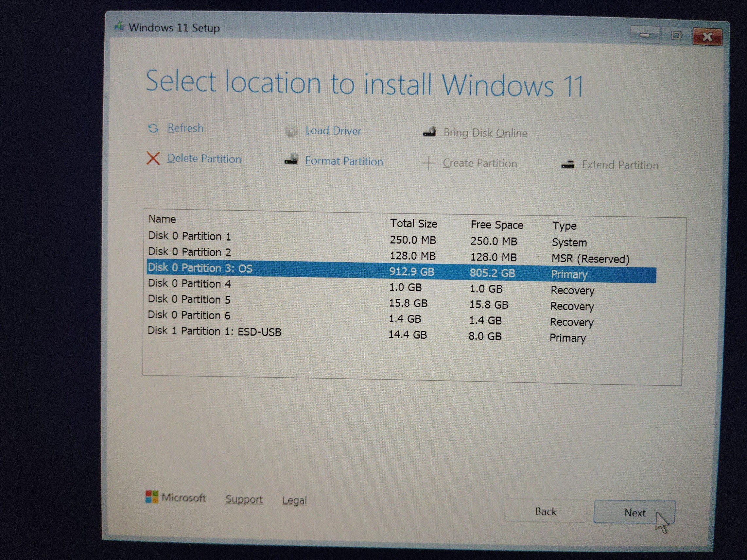Click the Total Size column header

(414, 224)
